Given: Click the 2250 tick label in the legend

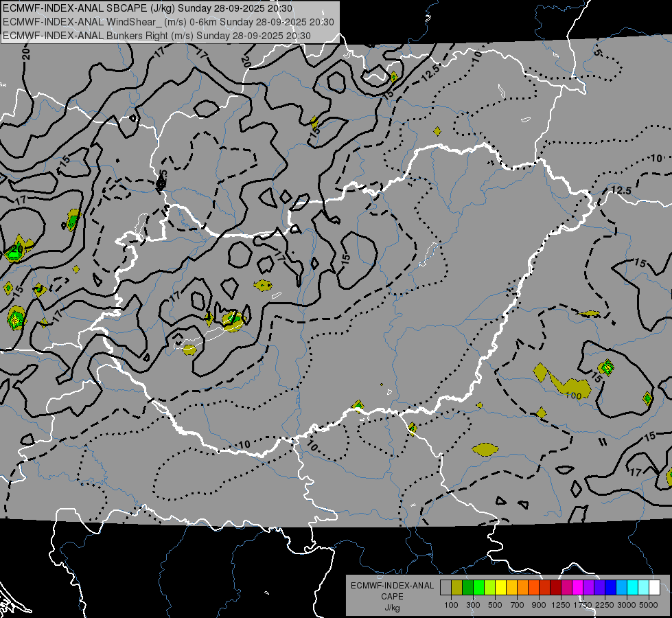Looking at the screenshot, I should pyautogui.click(x=604, y=605).
